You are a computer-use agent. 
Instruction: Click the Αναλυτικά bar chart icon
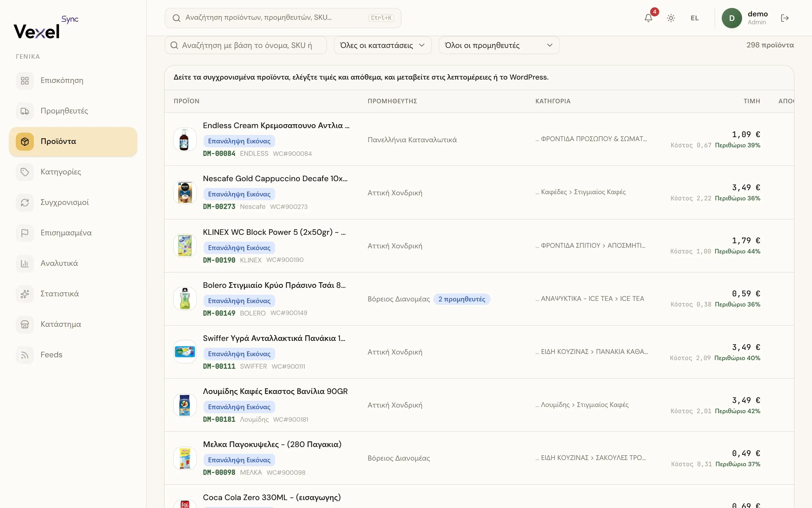[x=25, y=263]
